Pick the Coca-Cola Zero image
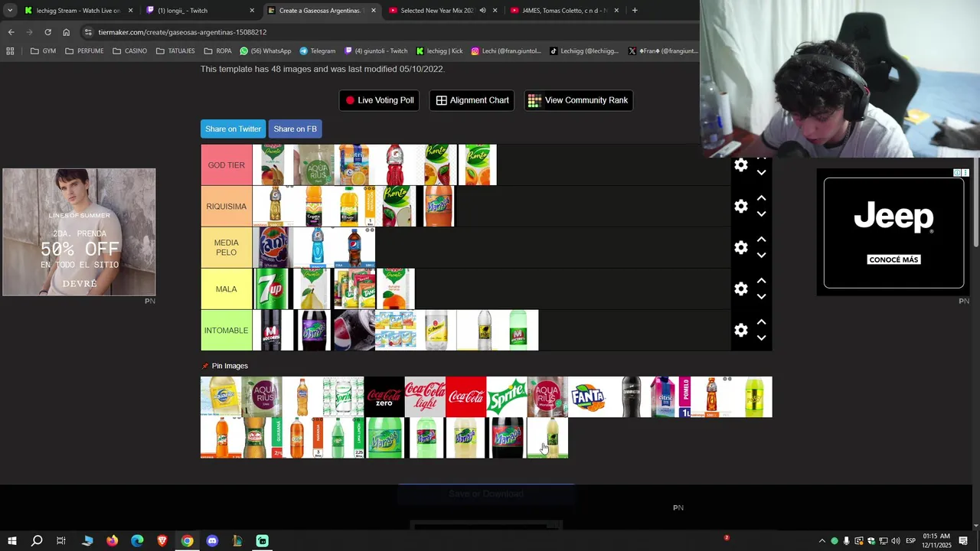The width and height of the screenshot is (980, 551). (384, 397)
